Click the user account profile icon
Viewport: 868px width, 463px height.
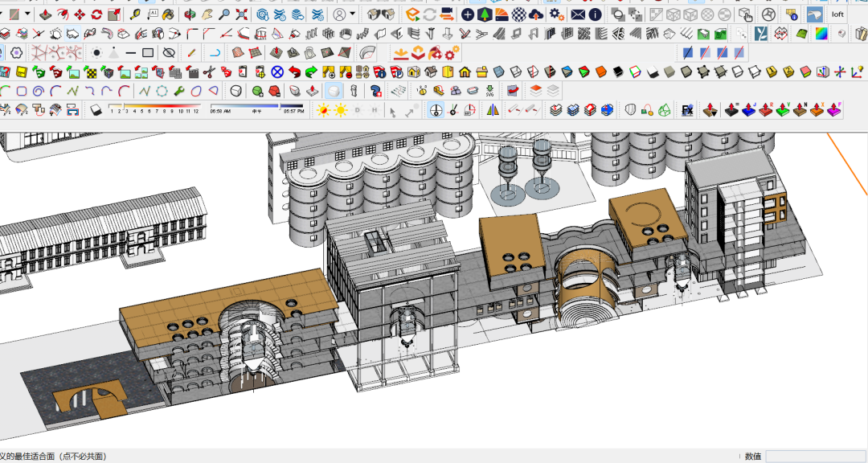pyautogui.click(x=339, y=14)
